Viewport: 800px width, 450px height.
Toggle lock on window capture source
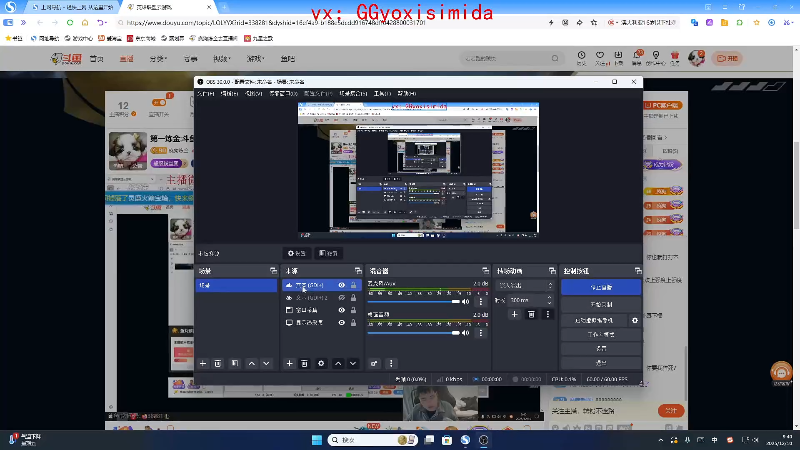point(353,310)
